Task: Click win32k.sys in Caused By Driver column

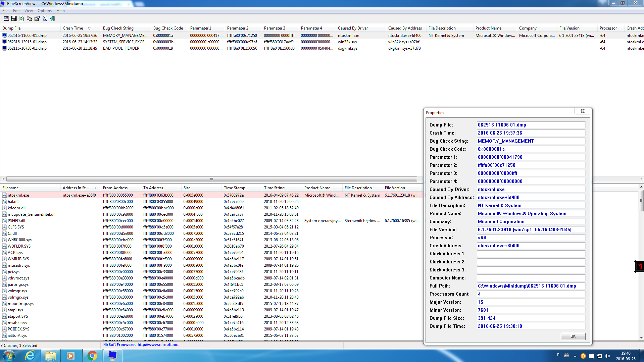Action: pyautogui.click(x=347, y=42)
